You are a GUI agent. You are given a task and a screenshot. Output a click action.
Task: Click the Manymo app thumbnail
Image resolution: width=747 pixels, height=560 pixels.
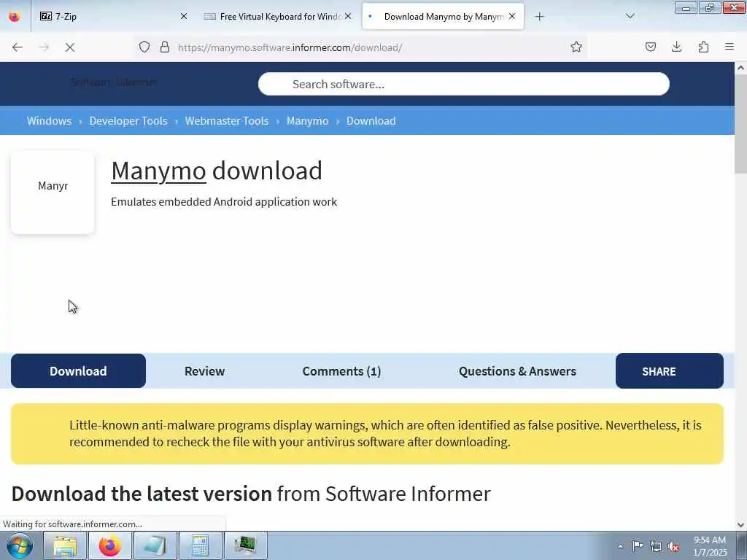[x=53, y=192]
